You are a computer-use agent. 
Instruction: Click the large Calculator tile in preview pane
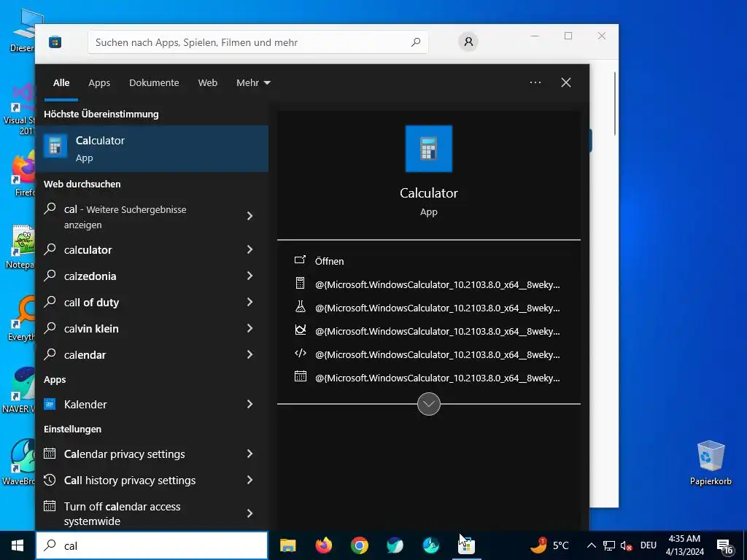[x=428, y=149]
